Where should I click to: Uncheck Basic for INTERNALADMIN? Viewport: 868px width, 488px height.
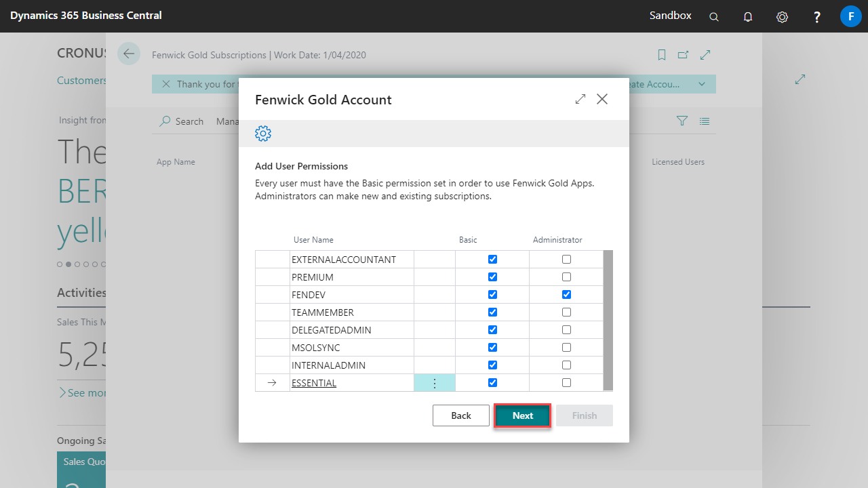pyautogui.click(x=492, y=365)
